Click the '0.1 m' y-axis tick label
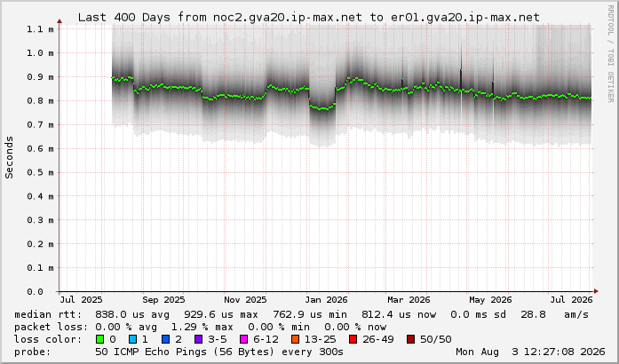Screen dimensions: 619x364 40,267
